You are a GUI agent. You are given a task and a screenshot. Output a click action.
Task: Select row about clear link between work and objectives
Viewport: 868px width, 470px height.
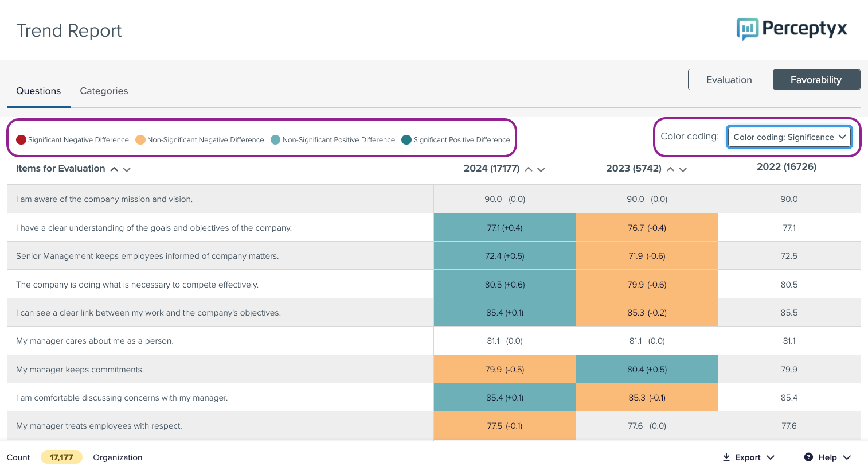433,313
